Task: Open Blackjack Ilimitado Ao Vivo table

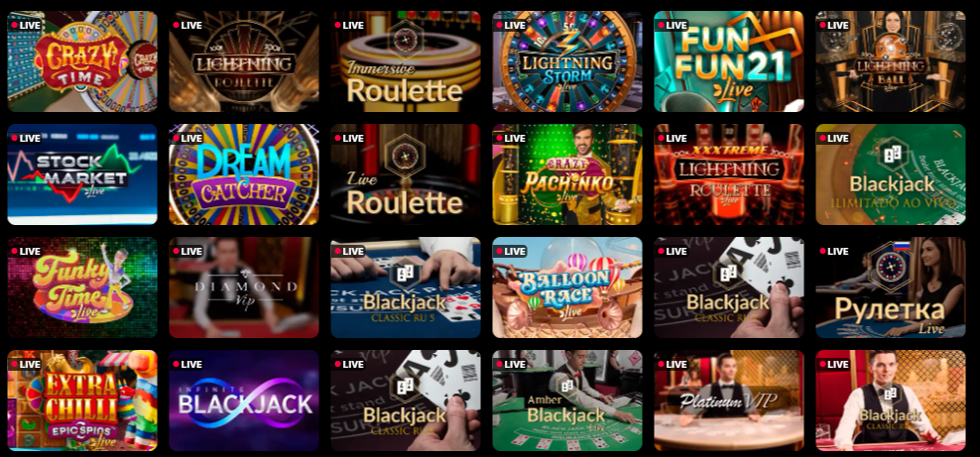Action: (x=890, y=174)
